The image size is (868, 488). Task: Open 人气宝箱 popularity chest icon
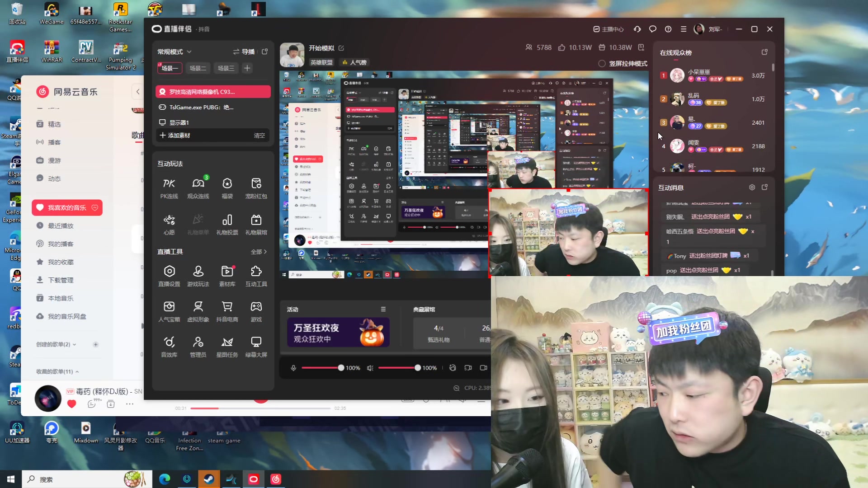[x=169, y=311]
